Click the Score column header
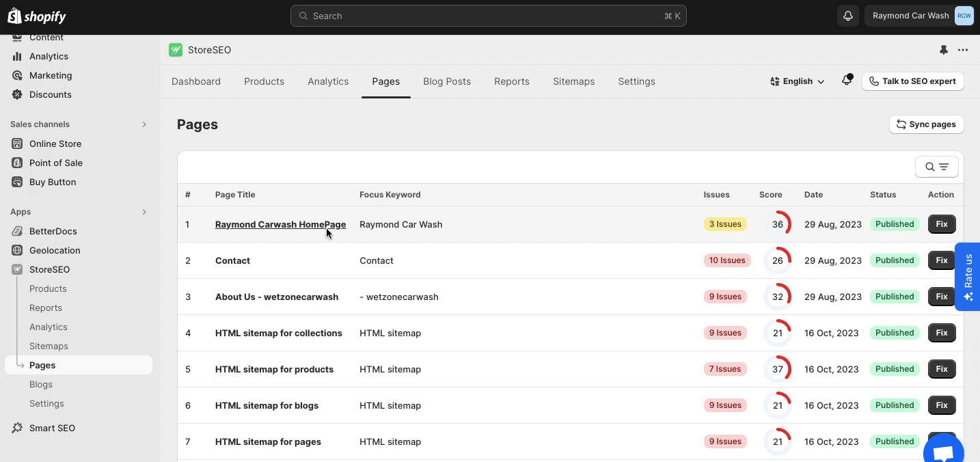The height and width of the screenshot is (462, 980). coord(771,195)
